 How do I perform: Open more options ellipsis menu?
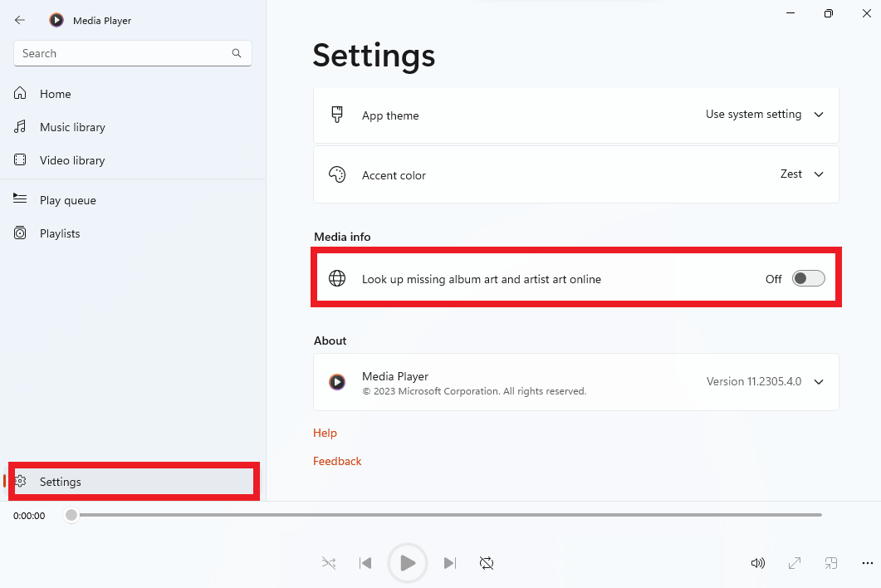868,563
